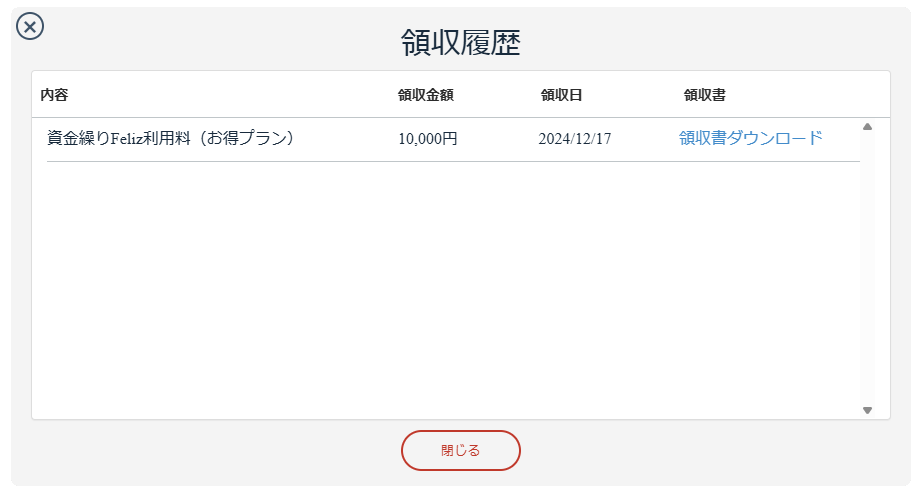This screenshot has height=499, width=920.
Task: Click the scrollbar down arrow
Action: click(x=867, y=410)
